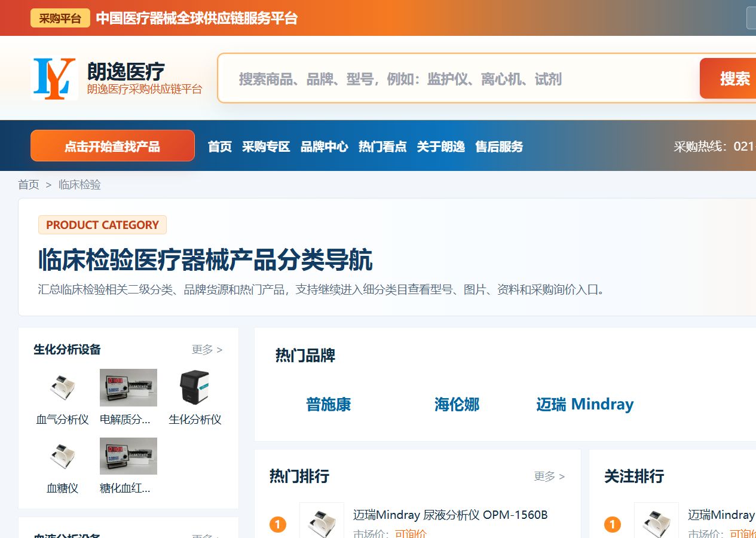Click the 临床检验 breadcrumb
The width and height of the screenshot is (756, 538).
pyautogui.click(x=79, y=185)
